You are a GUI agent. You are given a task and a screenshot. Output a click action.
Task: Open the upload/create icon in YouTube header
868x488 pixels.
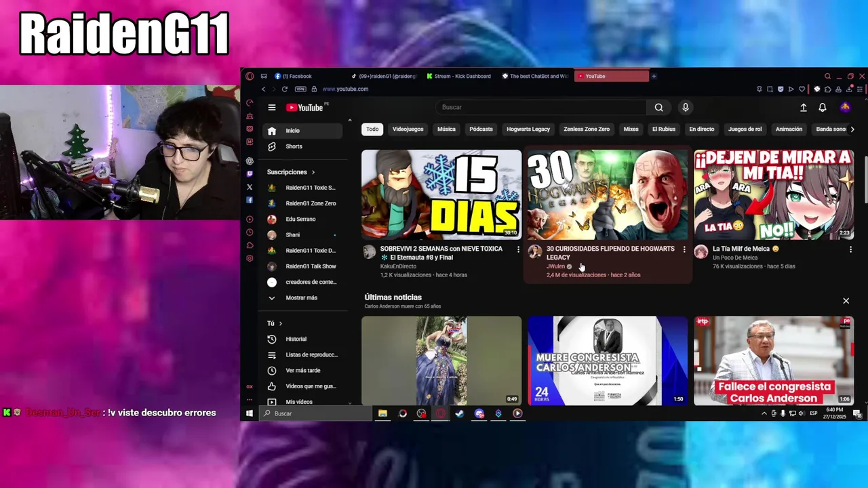804,108
